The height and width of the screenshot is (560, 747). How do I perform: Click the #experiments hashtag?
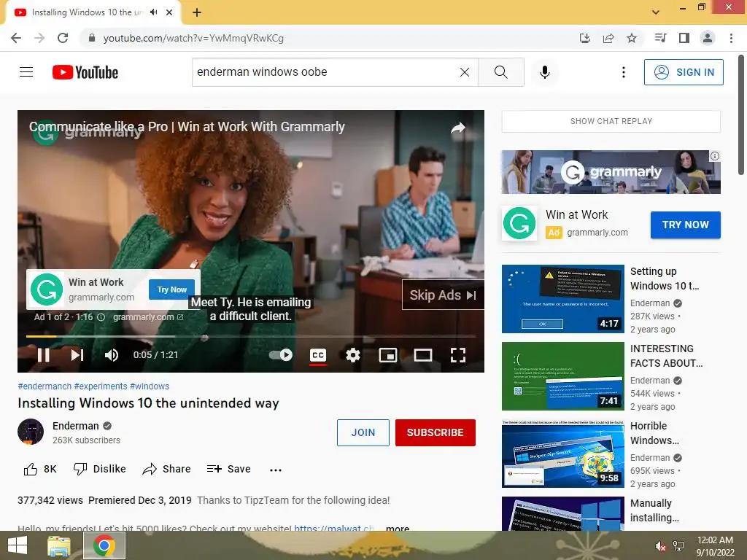101,386
